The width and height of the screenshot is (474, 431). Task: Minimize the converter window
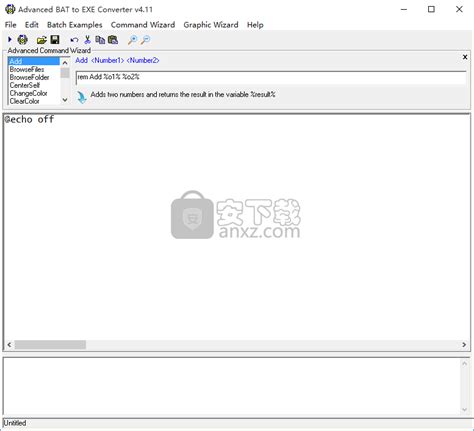(x=404, y=9)
